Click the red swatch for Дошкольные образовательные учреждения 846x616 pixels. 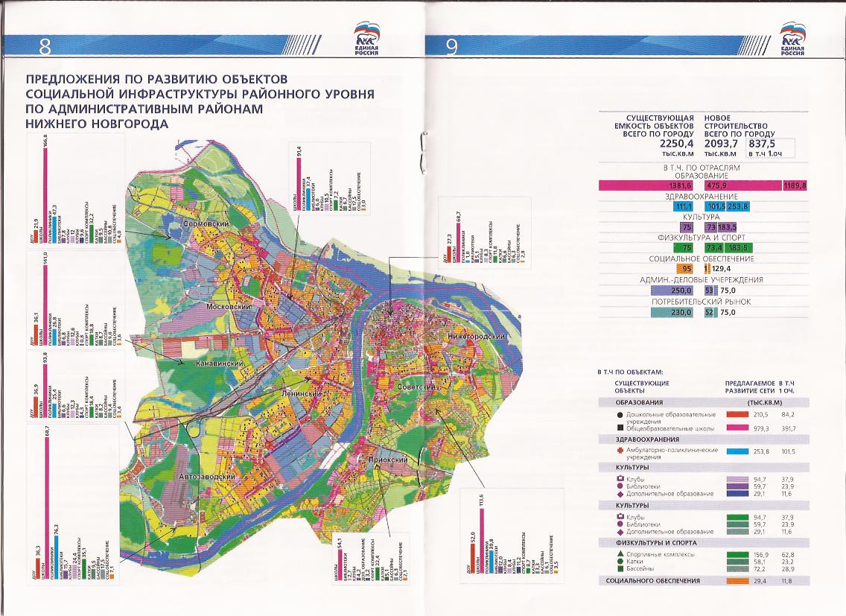pos(737,415)
